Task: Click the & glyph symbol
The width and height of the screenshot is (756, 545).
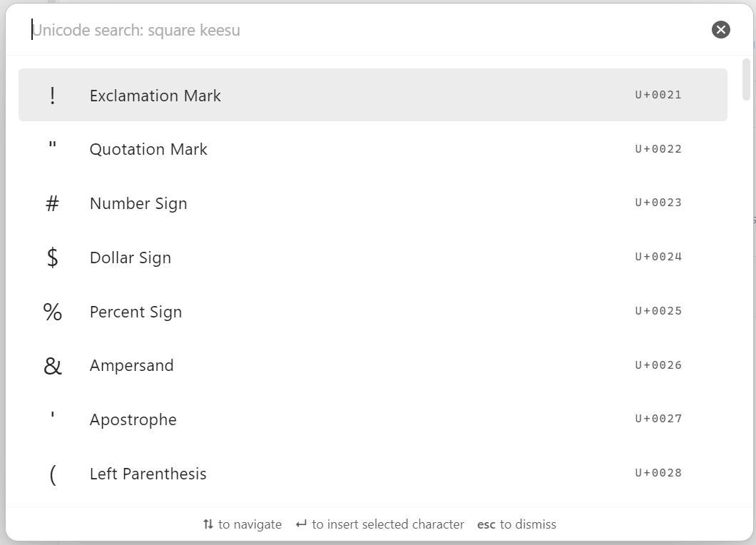Action: click(53, 366)
